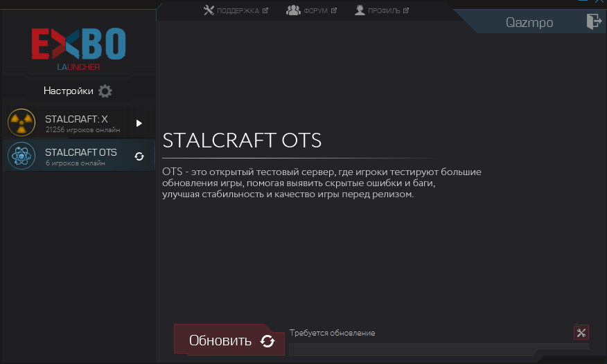Open settings via the gear icon

click(105, 91)
